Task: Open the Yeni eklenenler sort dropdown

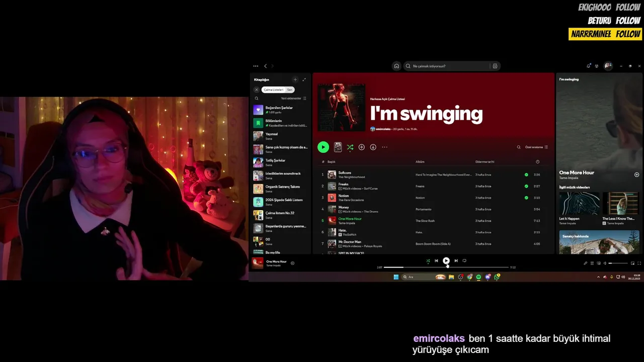Action: 294,99
